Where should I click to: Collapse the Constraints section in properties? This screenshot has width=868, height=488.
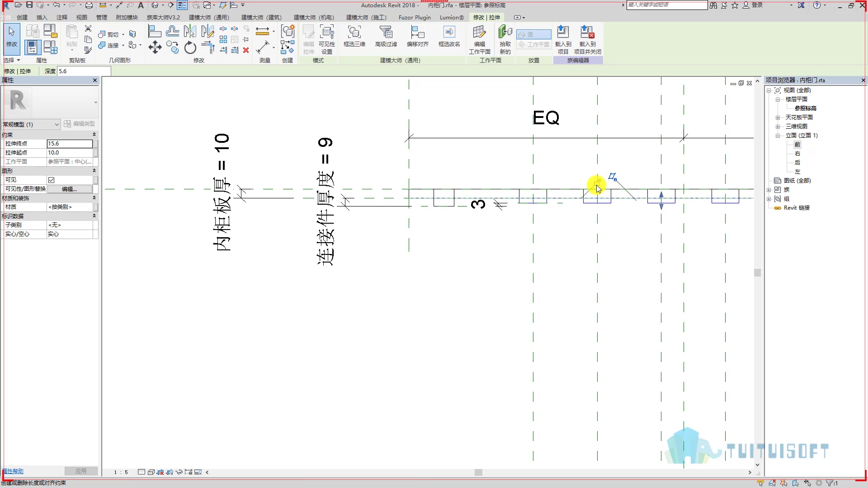(x=94, y=135)
